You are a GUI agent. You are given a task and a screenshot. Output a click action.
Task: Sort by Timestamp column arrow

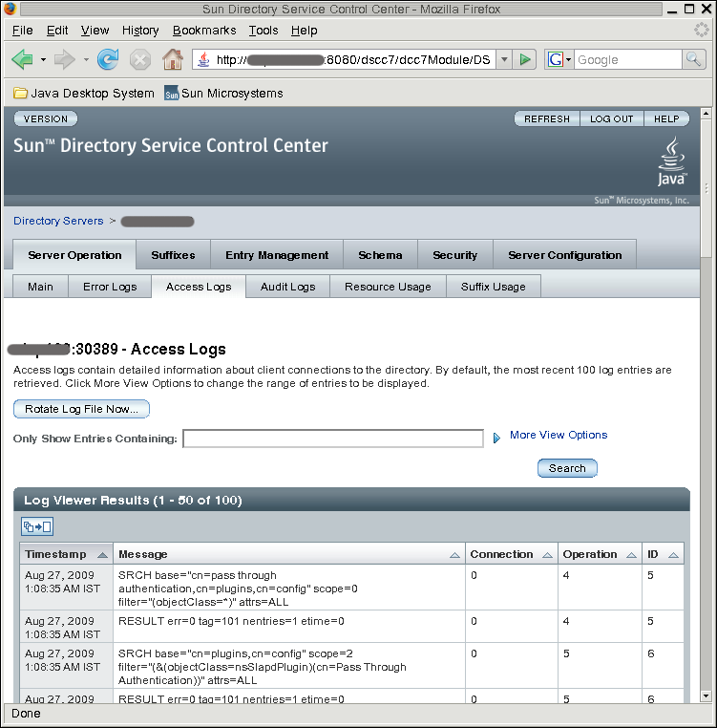coord(102,555)
